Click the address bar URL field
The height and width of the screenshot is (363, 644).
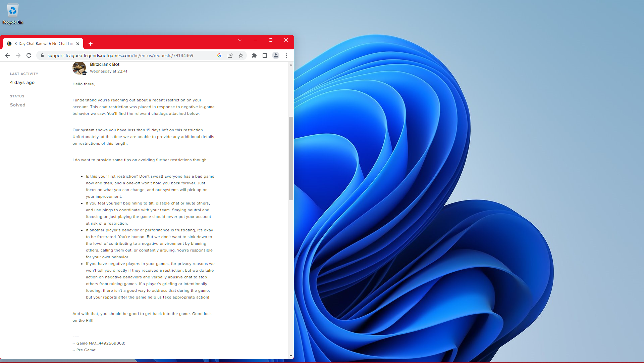(x=120, y=55)
